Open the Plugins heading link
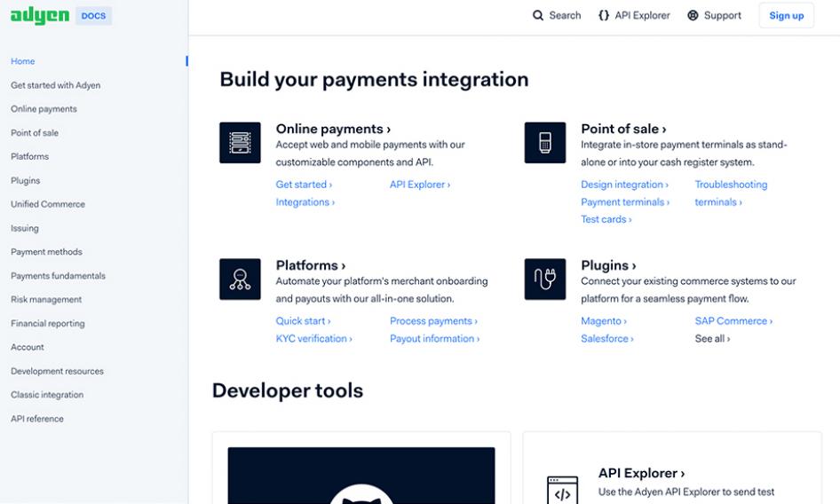Screen dimensions: 840x504 pyautogui.click(x=608, y=265)
